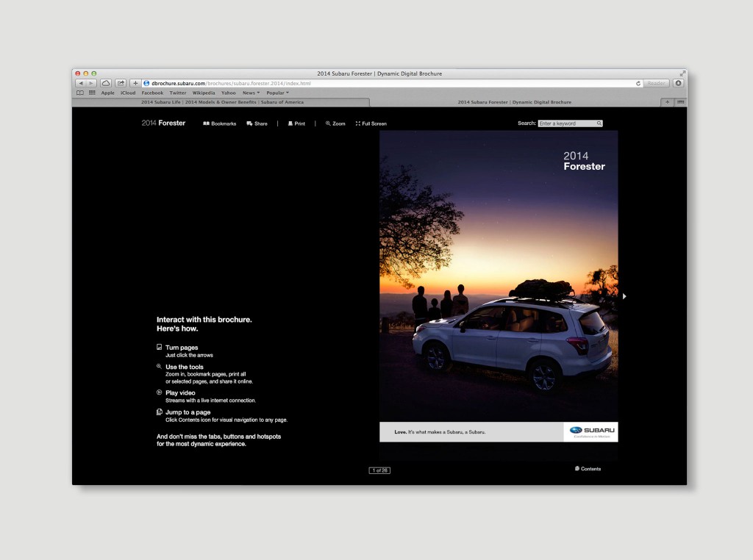
Task: Show all tabs icon at tab bar end
Action: [x=680, y=102]
